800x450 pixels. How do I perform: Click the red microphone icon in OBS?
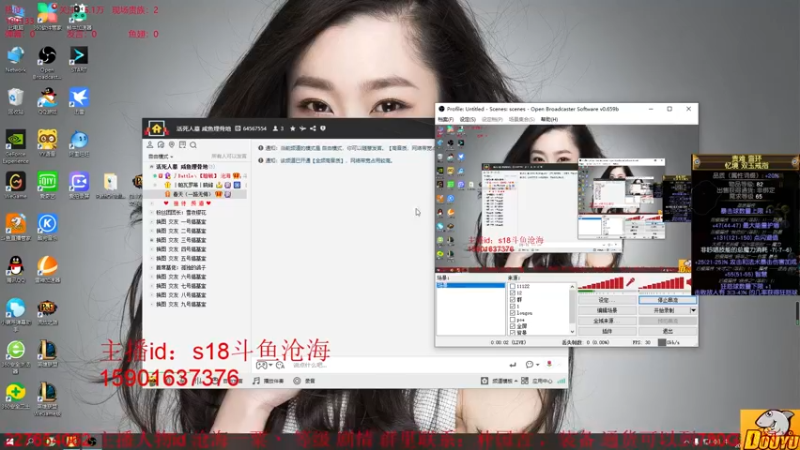click(x=631, y=282)
